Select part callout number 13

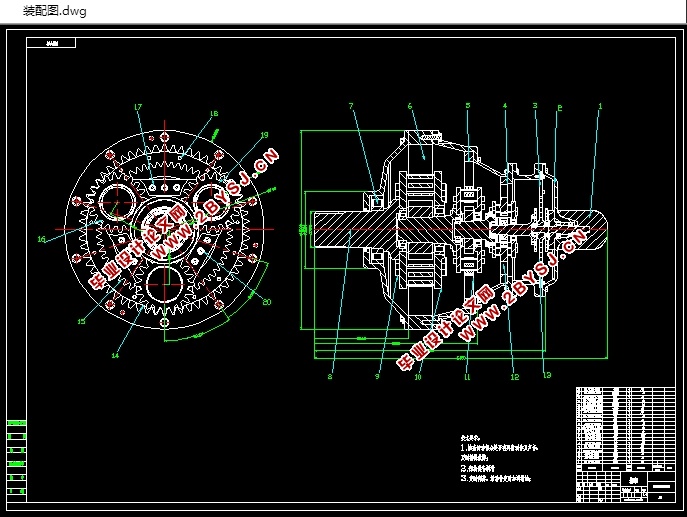tap(547, 375)
